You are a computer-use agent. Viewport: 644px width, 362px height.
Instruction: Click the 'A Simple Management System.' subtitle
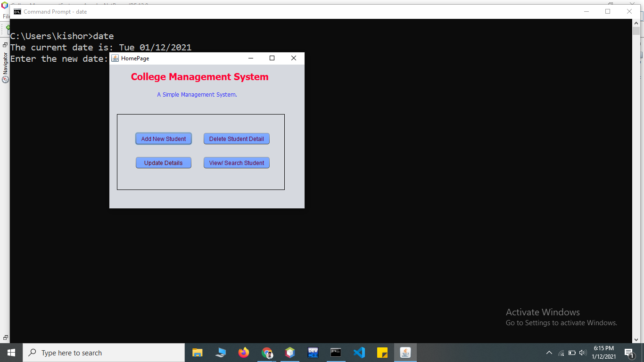coord(197,95)
